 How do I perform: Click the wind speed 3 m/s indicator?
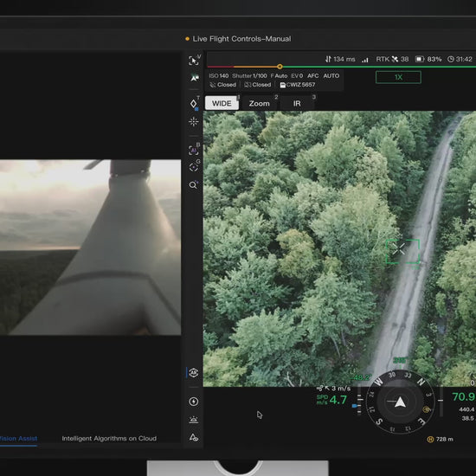(333, 389)
